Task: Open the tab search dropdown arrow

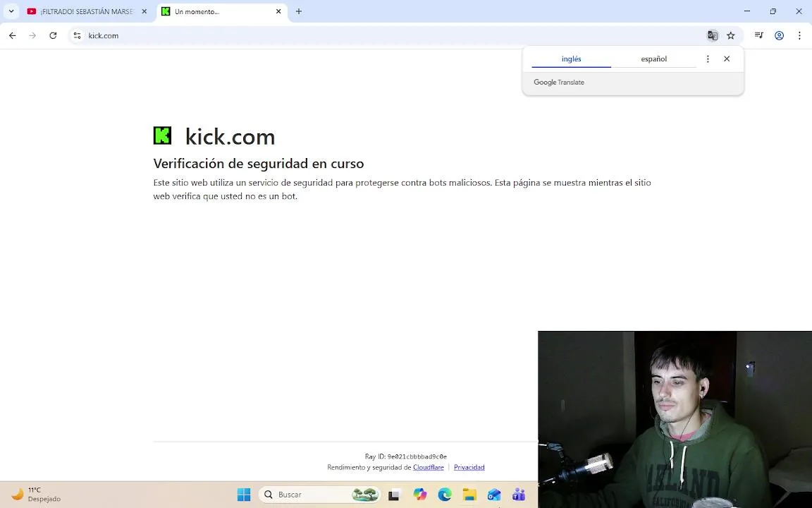Action: point(11,11)
